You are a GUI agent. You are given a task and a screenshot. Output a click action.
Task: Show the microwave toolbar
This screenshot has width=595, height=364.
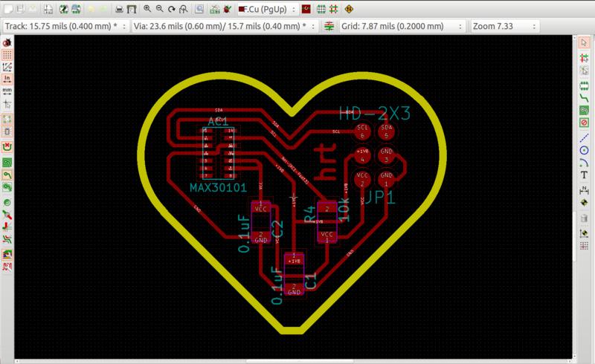coord(7,266)
